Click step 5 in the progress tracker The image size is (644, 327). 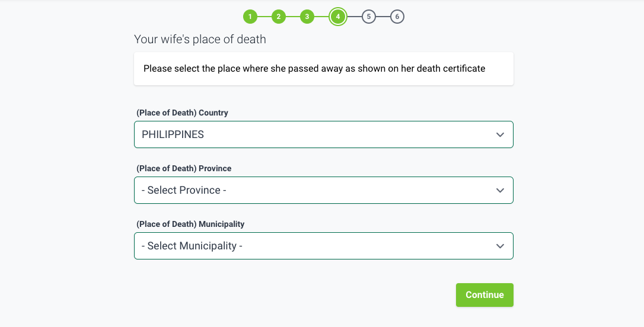[x=369, y=17]
